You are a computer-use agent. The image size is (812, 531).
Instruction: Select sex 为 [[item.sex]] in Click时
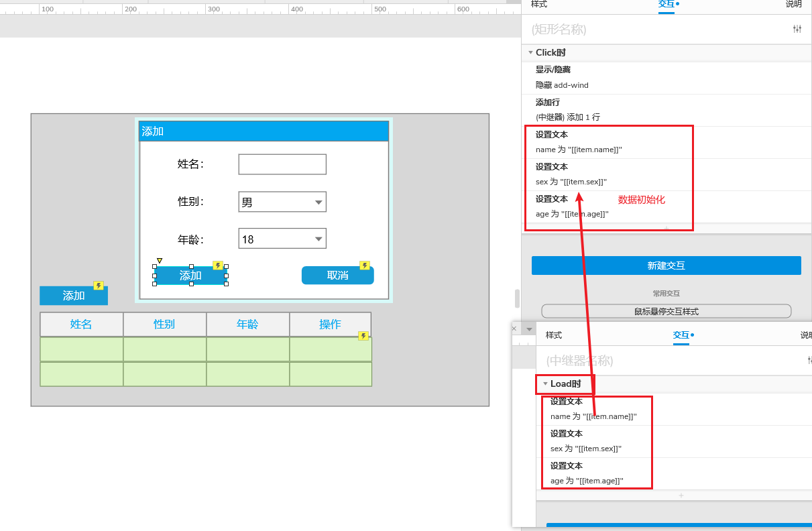pos(571,182)
